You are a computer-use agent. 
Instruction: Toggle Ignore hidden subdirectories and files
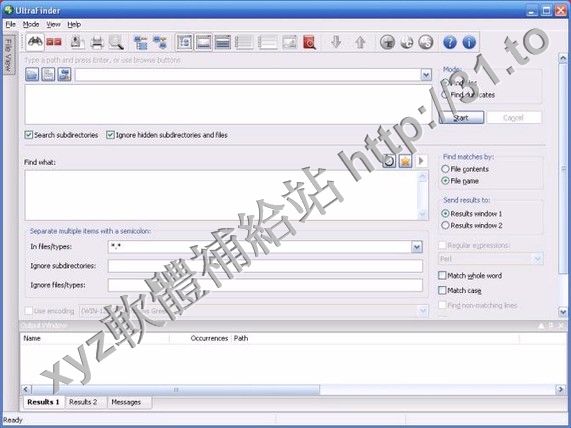click(110, 135)
